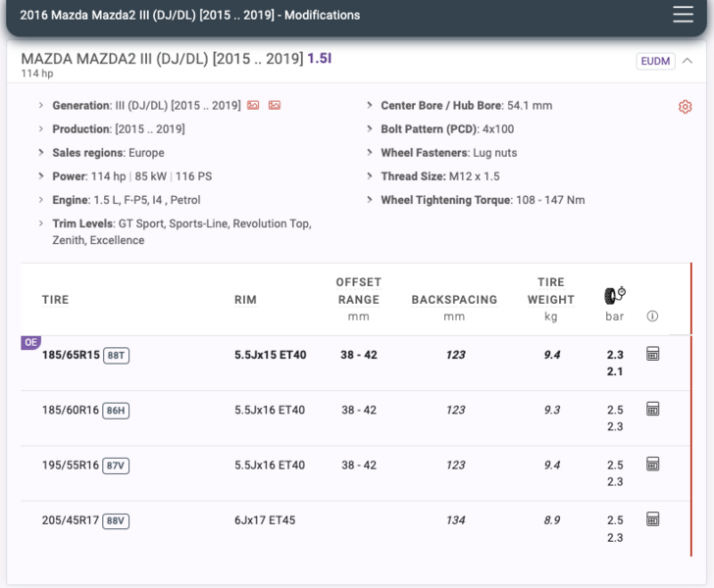Select tire size 185/65R15
This screenshot has height=588, width=714.
pyautogui.click(x=71, y=355)
